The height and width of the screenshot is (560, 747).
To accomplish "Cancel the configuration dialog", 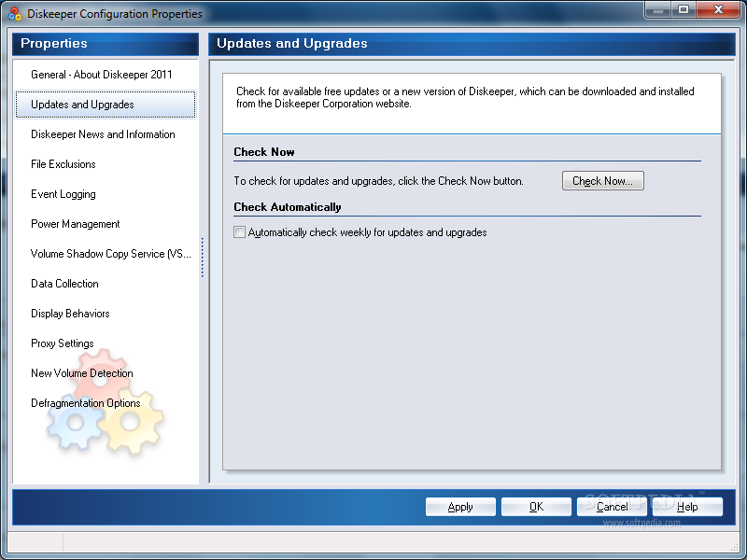I will [612, 507].
